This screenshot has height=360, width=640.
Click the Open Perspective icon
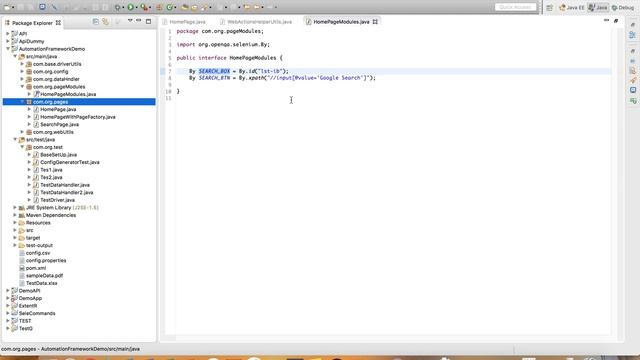click(549, 7)
